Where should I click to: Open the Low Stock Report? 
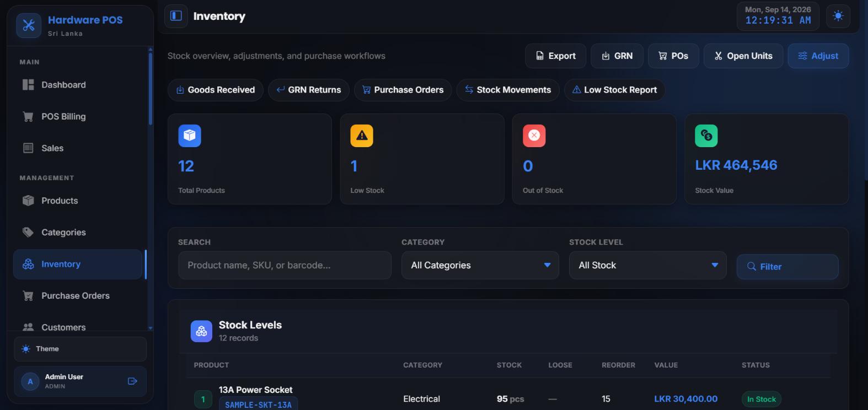[x=615, y=90]
